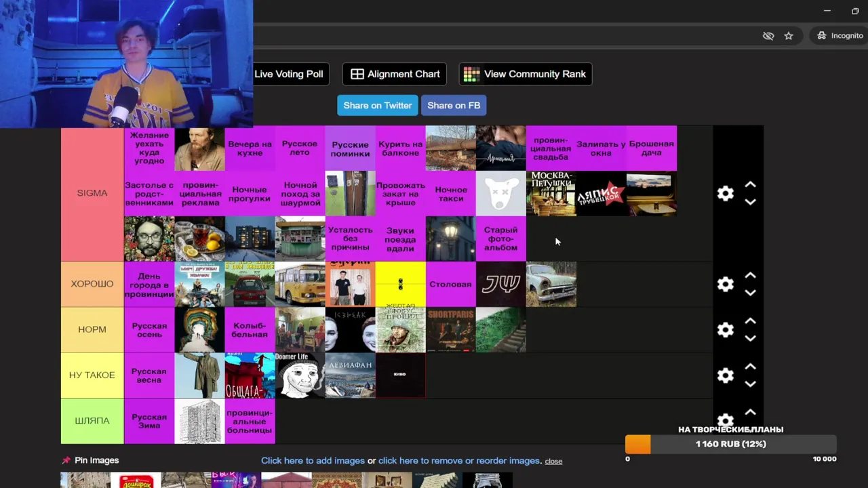Share tier list on Twitter
Screen dimensions: 868x488
point(378,105)
